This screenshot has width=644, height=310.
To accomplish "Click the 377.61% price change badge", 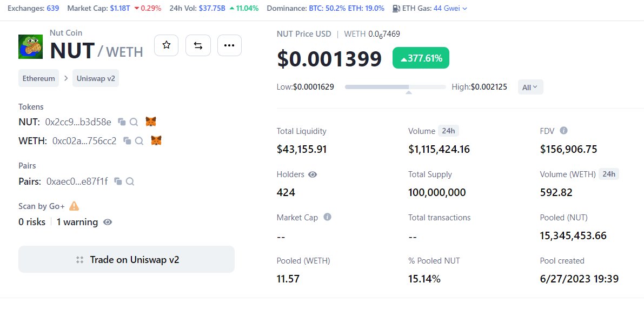I will pos(421,58).
